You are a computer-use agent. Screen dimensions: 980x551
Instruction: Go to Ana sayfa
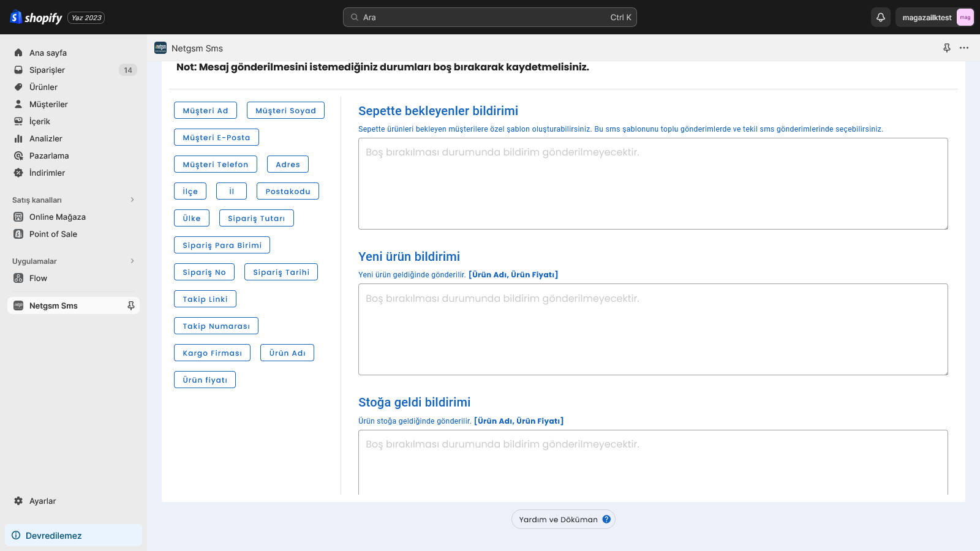[73, 53]
